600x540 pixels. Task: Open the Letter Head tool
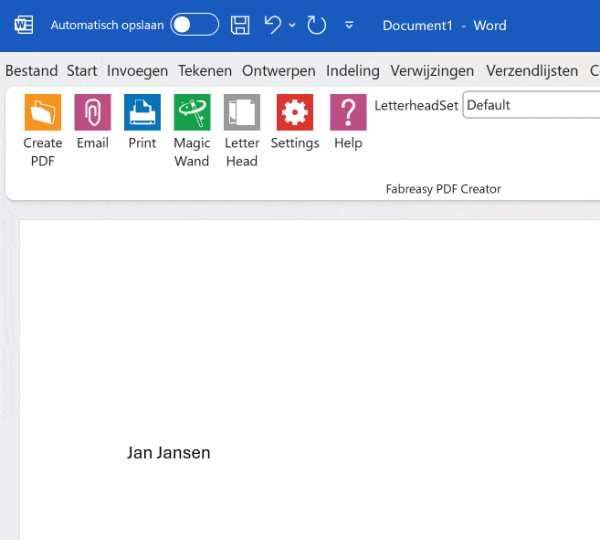click(242, 113)
